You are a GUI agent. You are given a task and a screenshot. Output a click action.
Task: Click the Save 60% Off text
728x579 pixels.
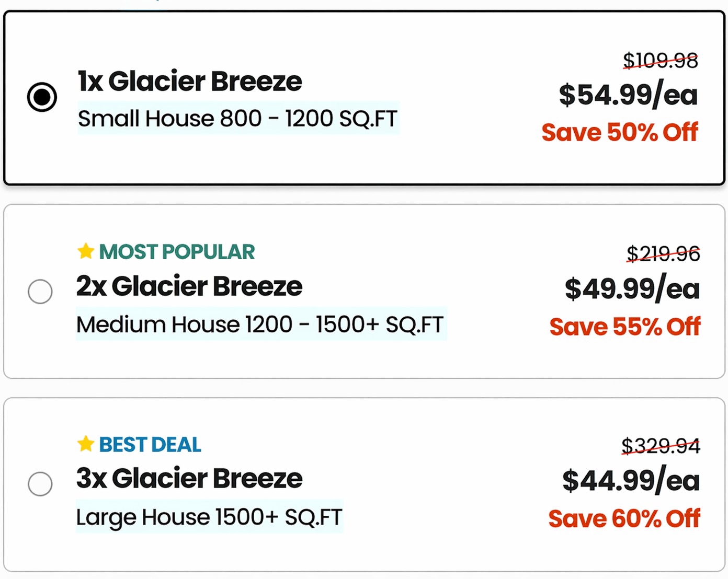[623, 518]
